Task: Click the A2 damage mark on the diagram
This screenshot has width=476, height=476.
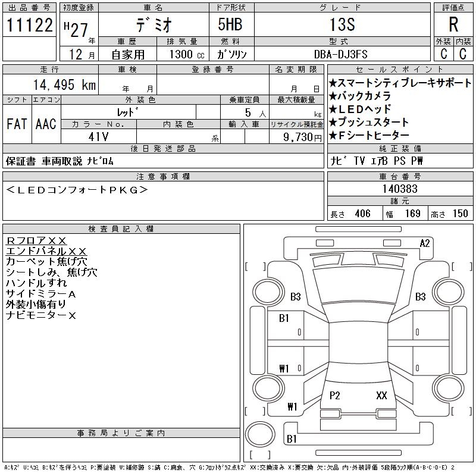Action: 425,243
